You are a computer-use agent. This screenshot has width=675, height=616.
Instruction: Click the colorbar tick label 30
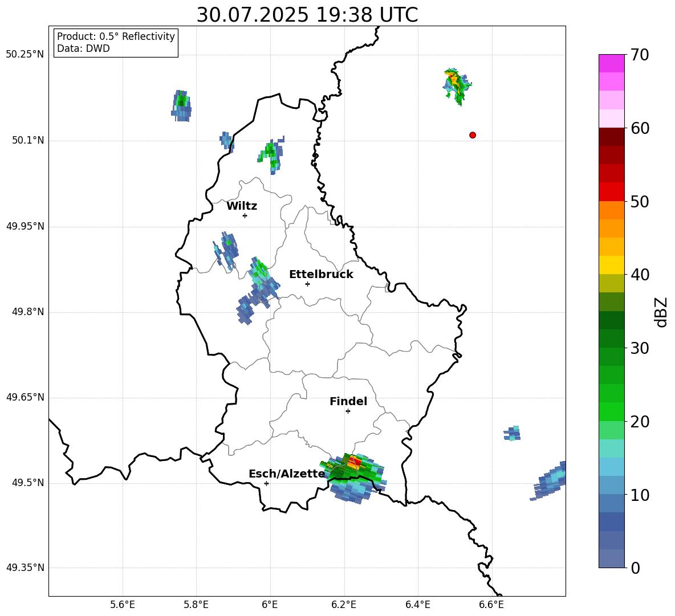coord(640,348)
